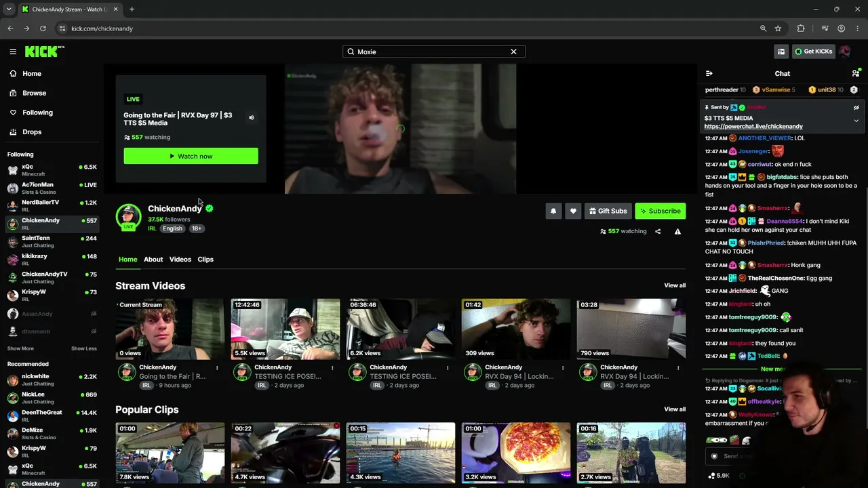Collapse the following list with Show Less
The height and width of the screenshot is (488, 868).
(84, 348)
